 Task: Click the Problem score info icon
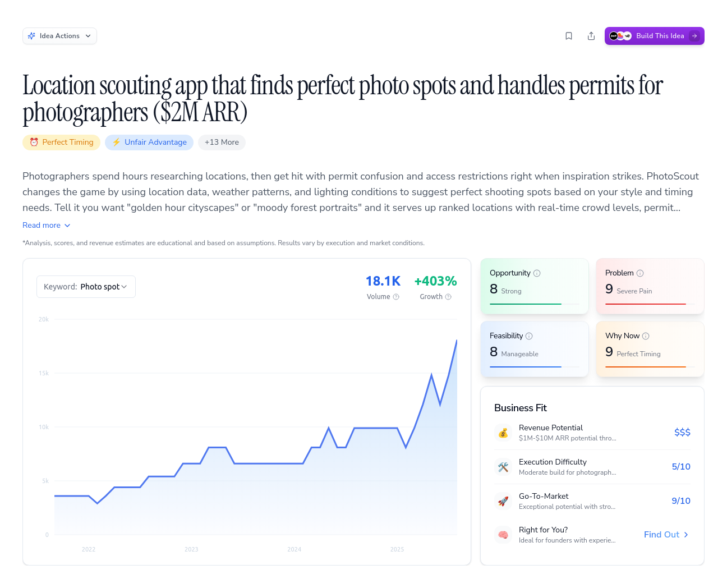pos(641,273)
